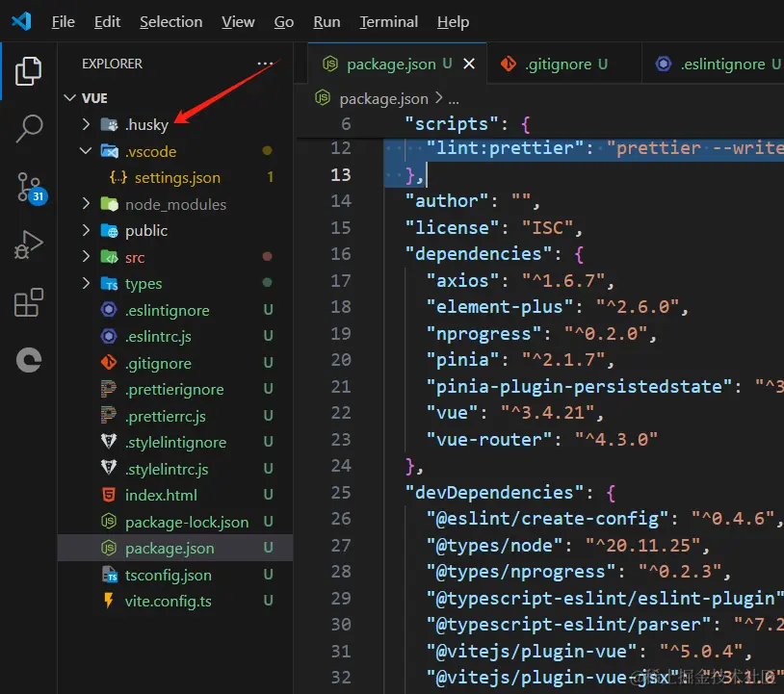
Task: Click the ESLint icon beside .eslintrc.js
Action: (109, 336)
